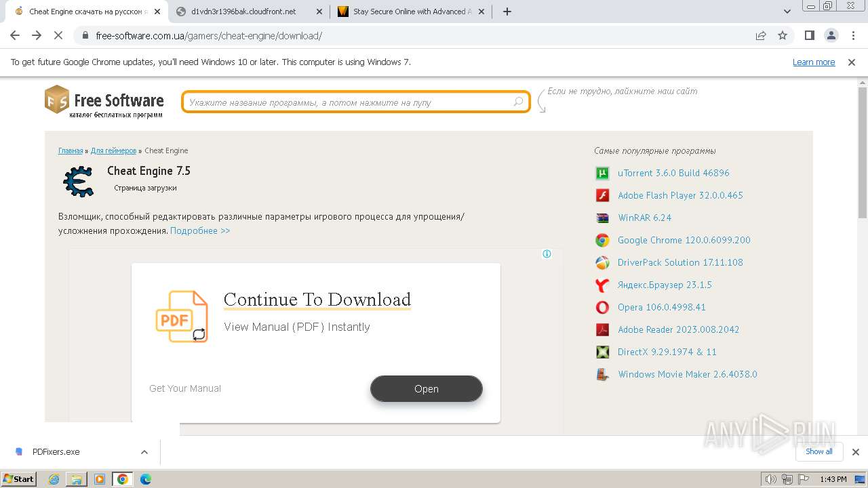Open Opera 106.0.4998.41 link
Viewport: 868px width, 488px height.
[662, 307]
